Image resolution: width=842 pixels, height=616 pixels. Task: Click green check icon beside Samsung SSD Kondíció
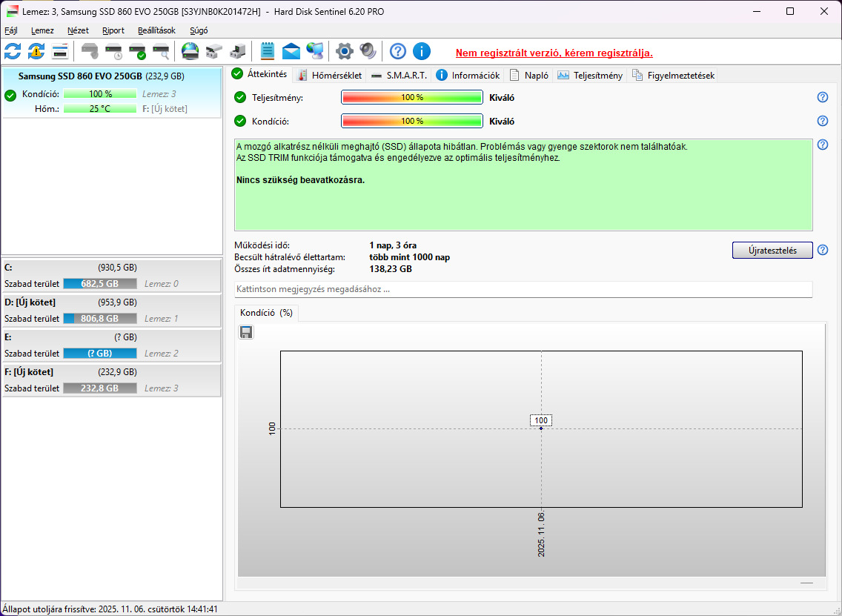click(x=10, y=96)
